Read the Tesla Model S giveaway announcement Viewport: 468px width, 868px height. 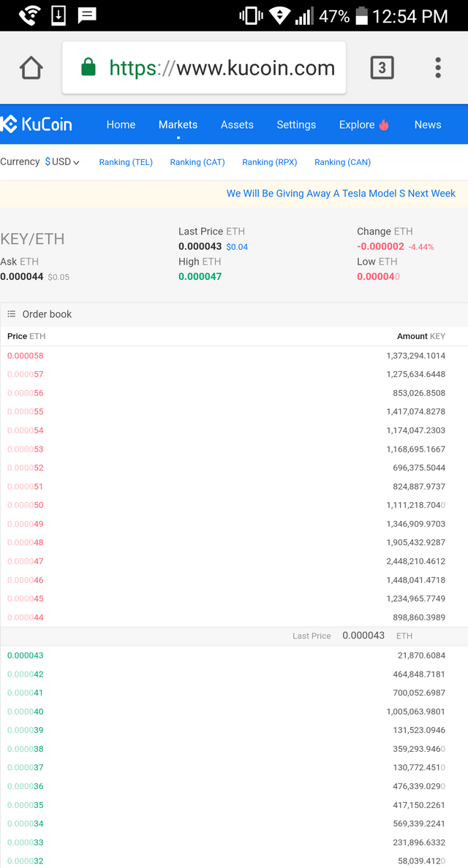click(x=341, y=194)
